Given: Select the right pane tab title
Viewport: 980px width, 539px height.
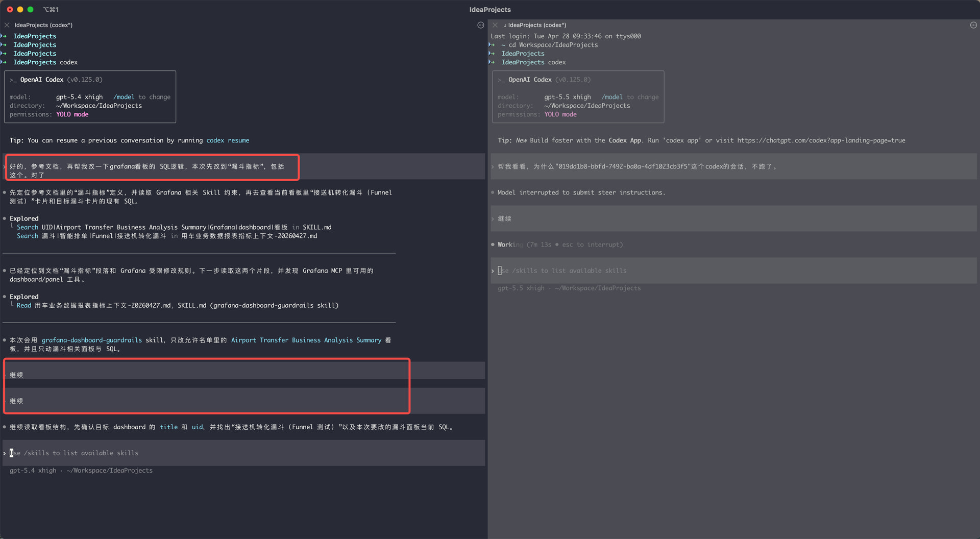Looking at the screenshot, I should click(537, 25).
